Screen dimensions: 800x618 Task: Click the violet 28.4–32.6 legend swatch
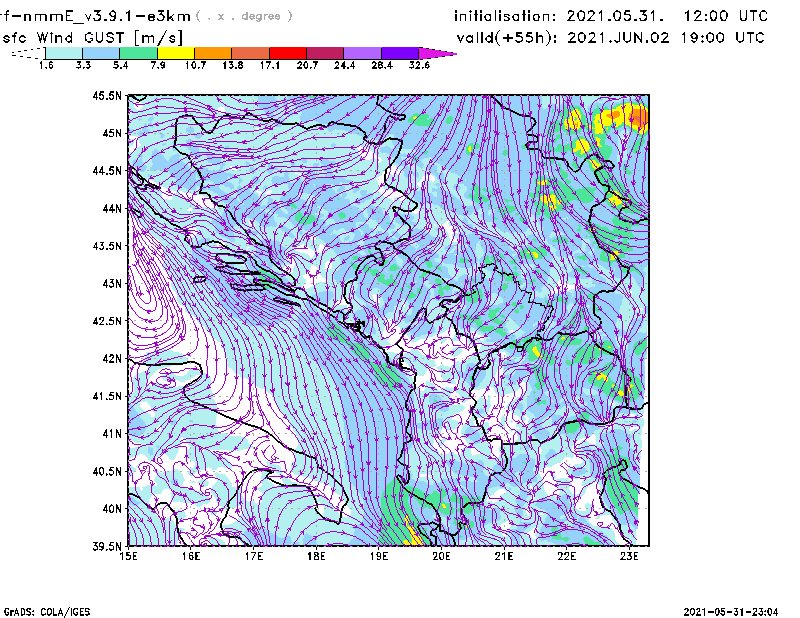coord(400,53)
